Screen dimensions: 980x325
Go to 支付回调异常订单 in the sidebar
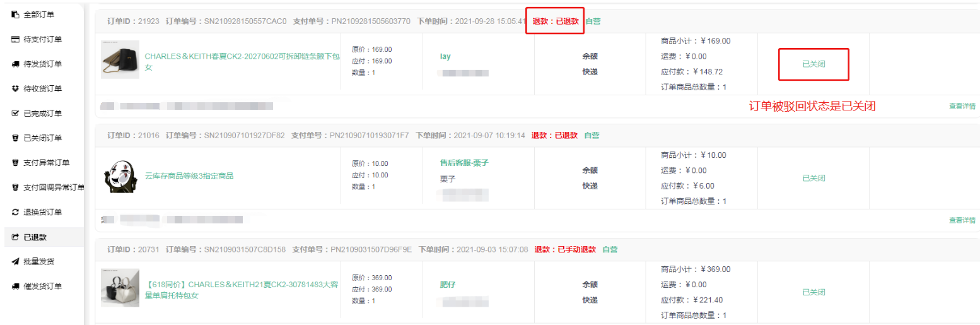pyautogui.click(x=54, y=187)
